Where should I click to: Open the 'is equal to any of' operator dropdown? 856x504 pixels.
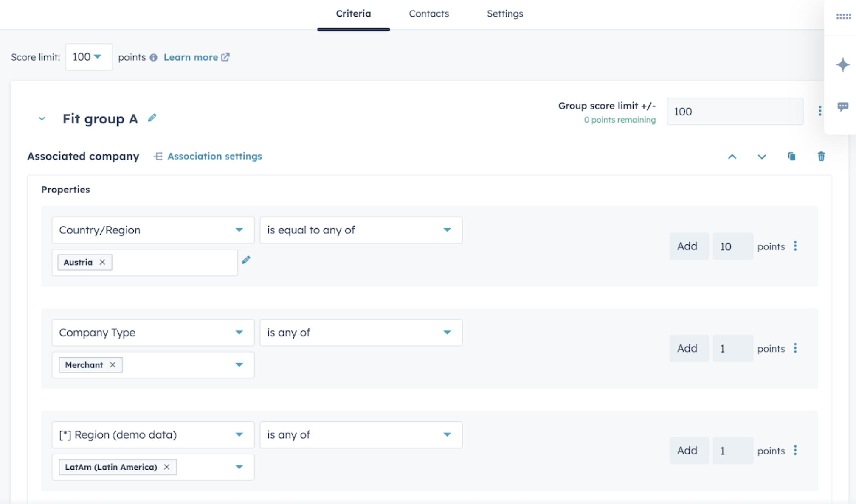(x=360, y=230)
